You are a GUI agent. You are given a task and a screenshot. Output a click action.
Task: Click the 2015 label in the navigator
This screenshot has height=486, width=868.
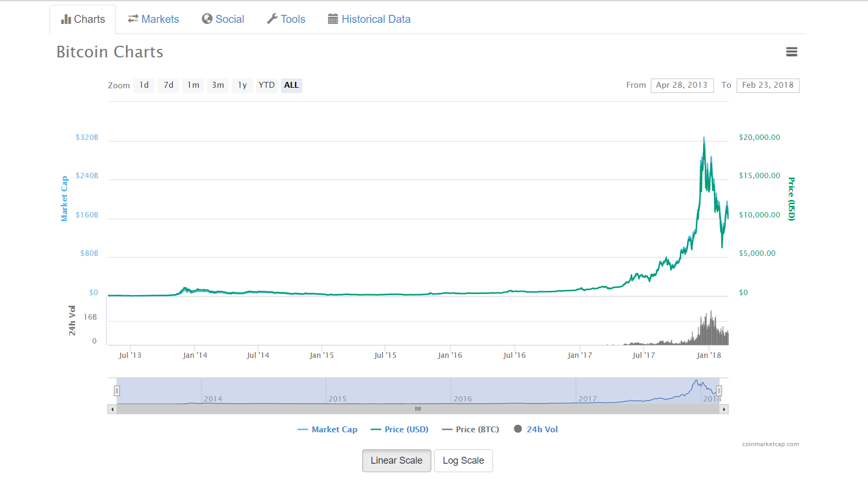[338, 399]
